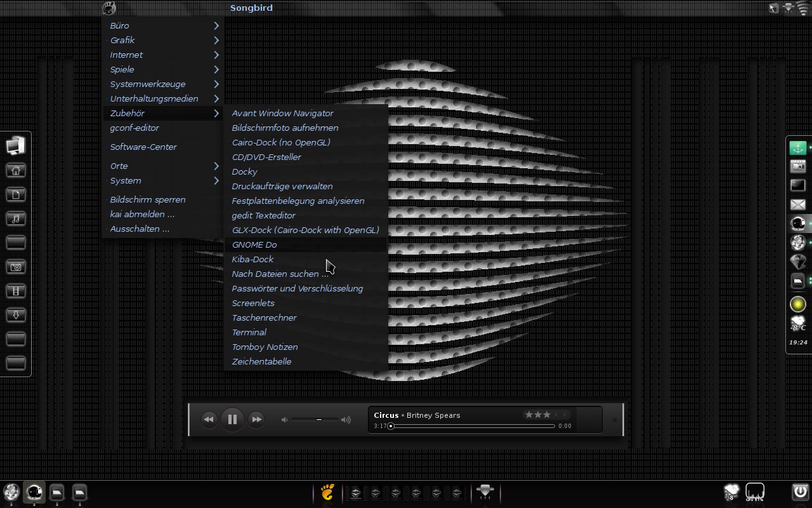Viewport: 812px width, 508px height.
Task: Mute with the low-volume speaker icon
Action: pos(285,420)
